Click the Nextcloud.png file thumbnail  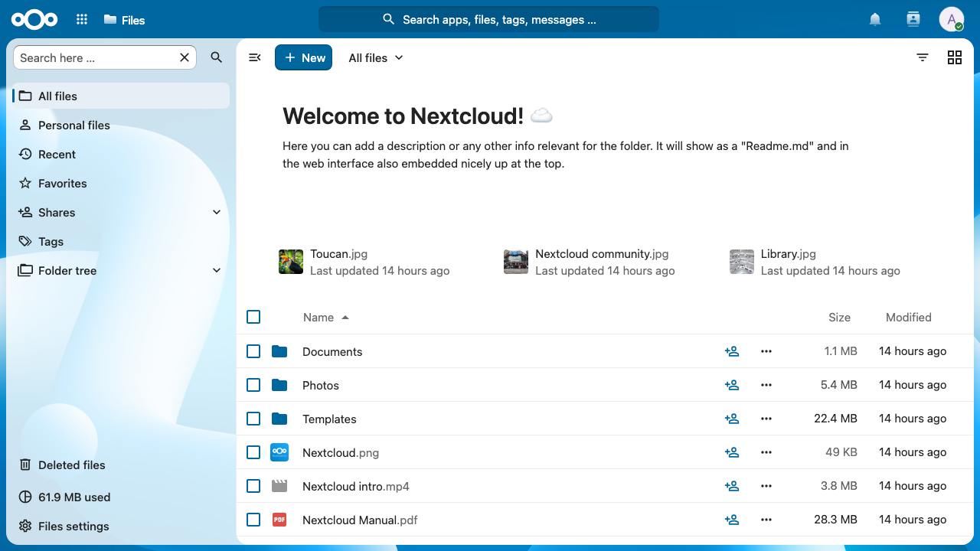(x=279, y=452)
